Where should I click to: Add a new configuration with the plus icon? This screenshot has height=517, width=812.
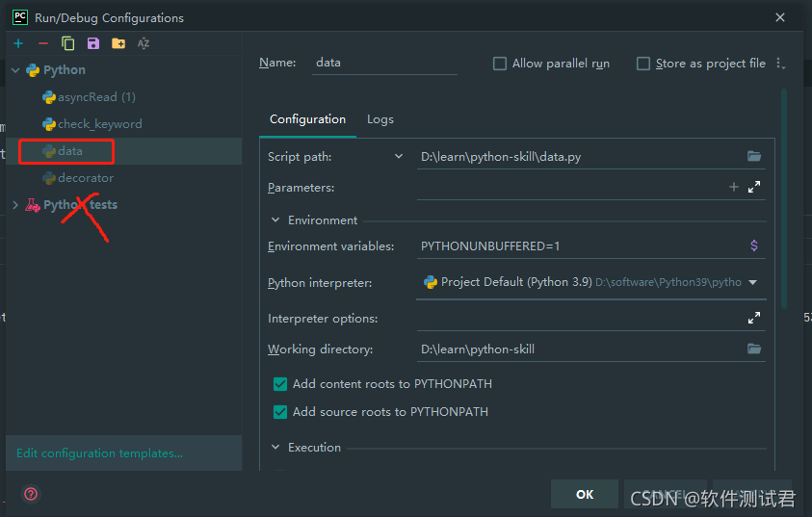coord(18,43)
